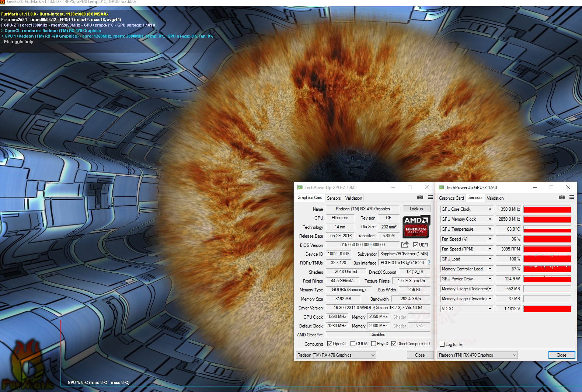Open Fan Speed (%) sensor dropdown
Screen dimensions: 582x392
pos(490,239)
